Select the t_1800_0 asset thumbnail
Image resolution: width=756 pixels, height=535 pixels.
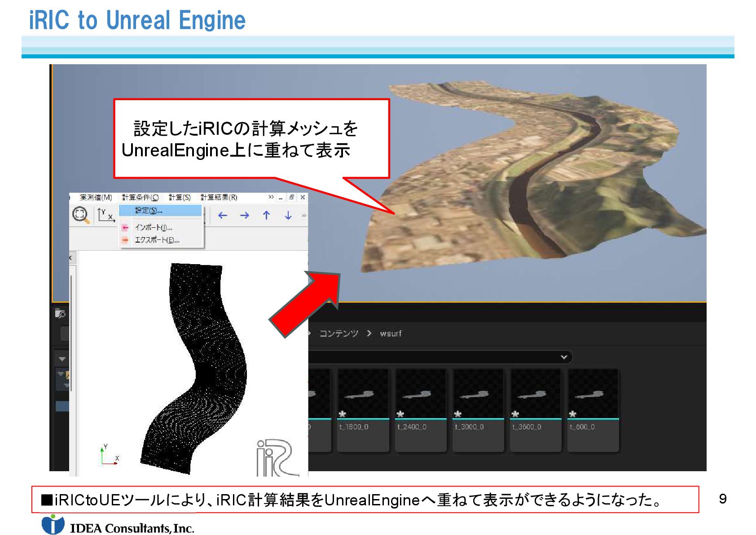[x=363, y=394]
